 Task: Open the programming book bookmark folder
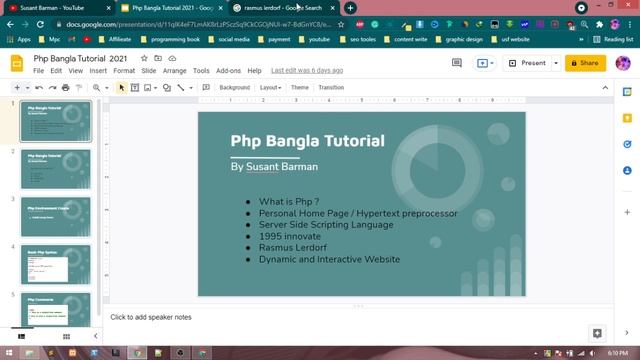(170, 40)
